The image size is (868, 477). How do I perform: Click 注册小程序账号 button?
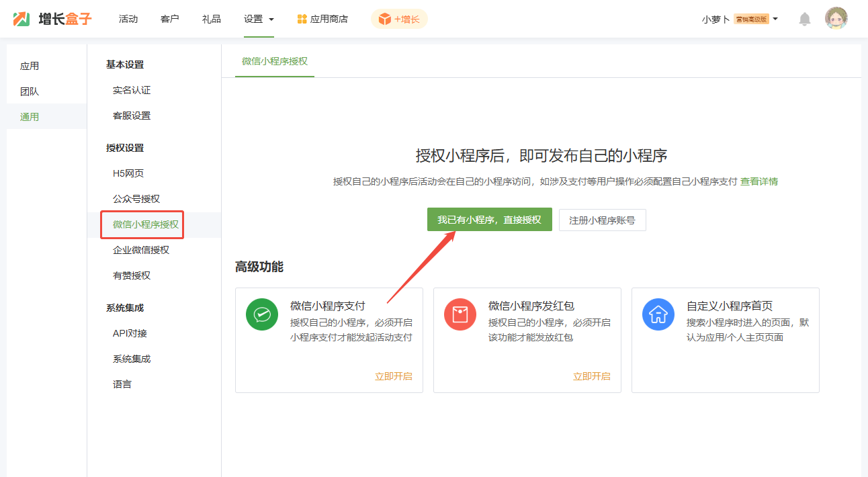point(603,220)
